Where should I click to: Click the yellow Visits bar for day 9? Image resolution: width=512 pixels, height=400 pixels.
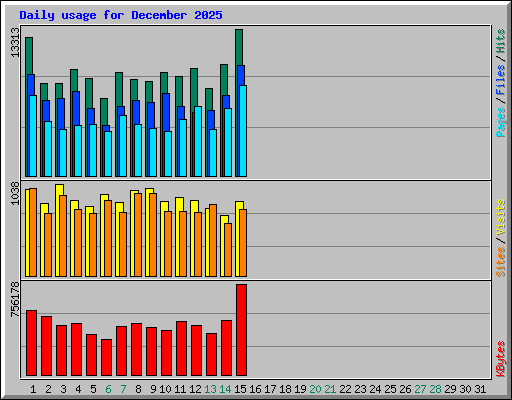[150, 191]
